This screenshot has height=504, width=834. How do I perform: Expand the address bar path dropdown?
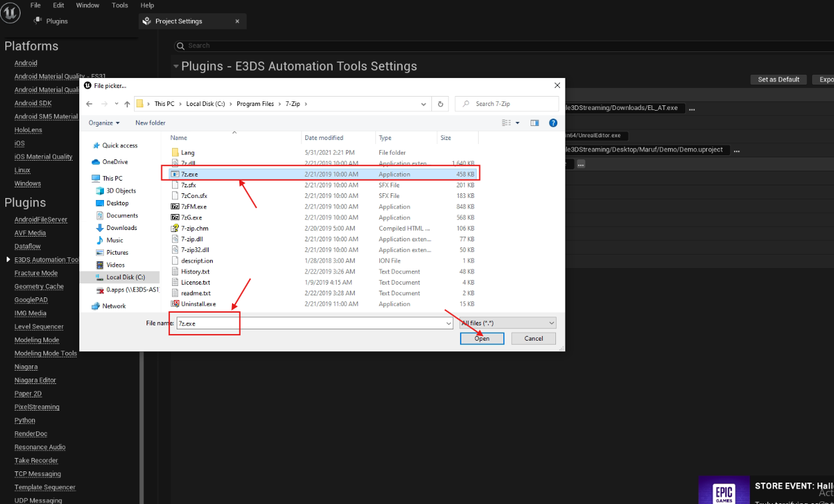(424, 104)
